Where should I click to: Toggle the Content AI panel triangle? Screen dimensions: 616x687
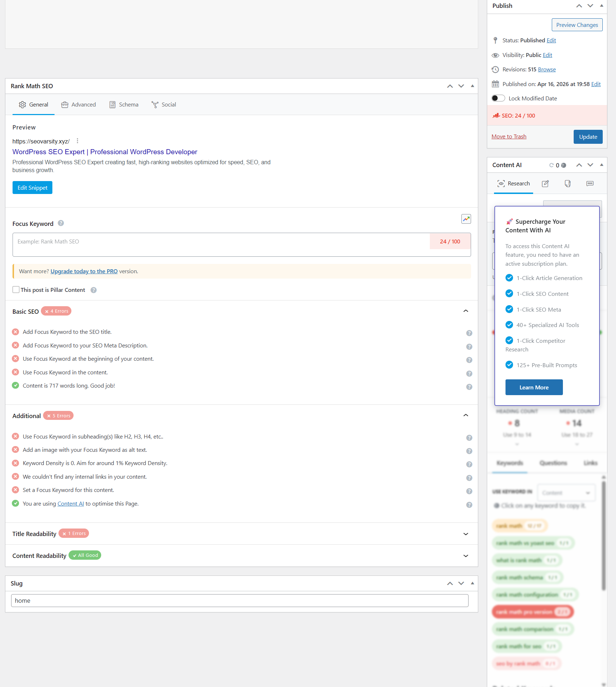pos(602,165)
